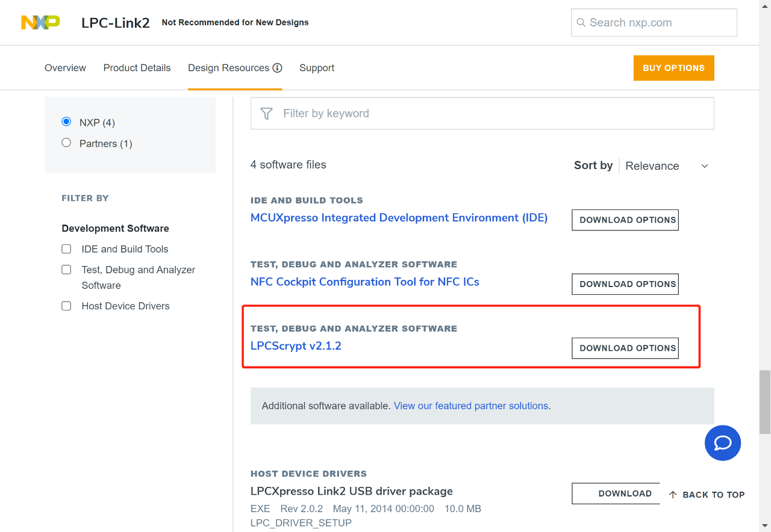Open the blue chat bubble
The image size is (771, 532).
(x=723, y=443)
